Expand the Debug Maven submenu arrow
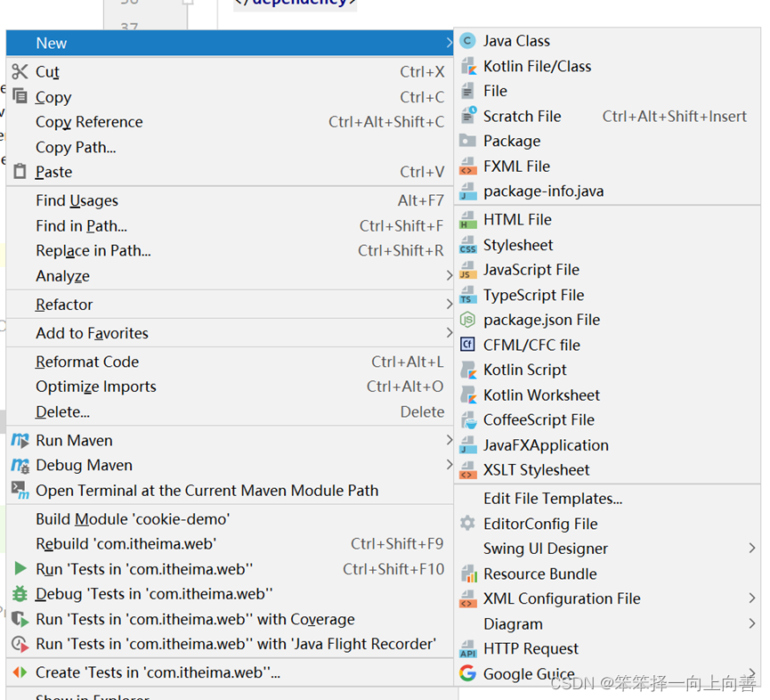 (x=449, y=464)
